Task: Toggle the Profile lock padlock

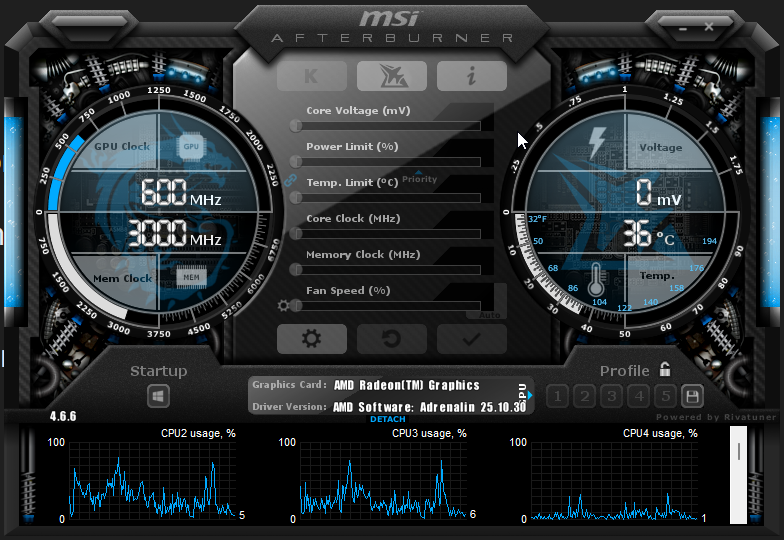Action: point(664,370)
